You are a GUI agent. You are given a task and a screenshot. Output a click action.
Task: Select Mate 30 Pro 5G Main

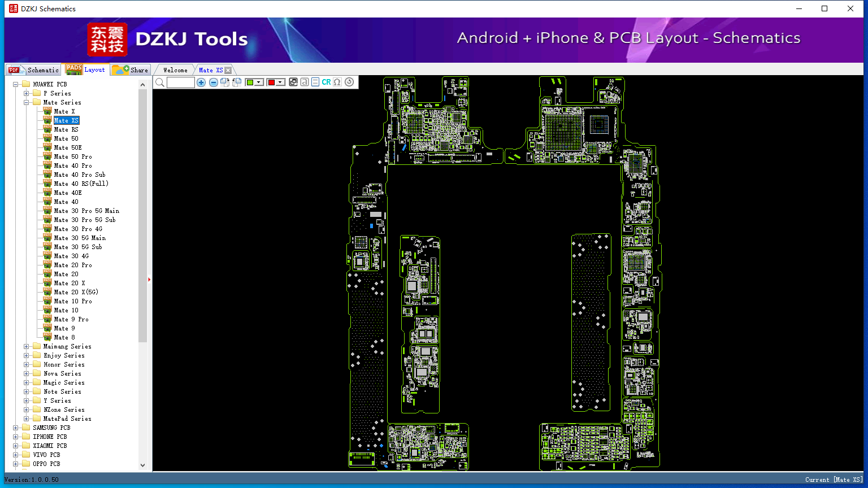[x=86, y=211]
